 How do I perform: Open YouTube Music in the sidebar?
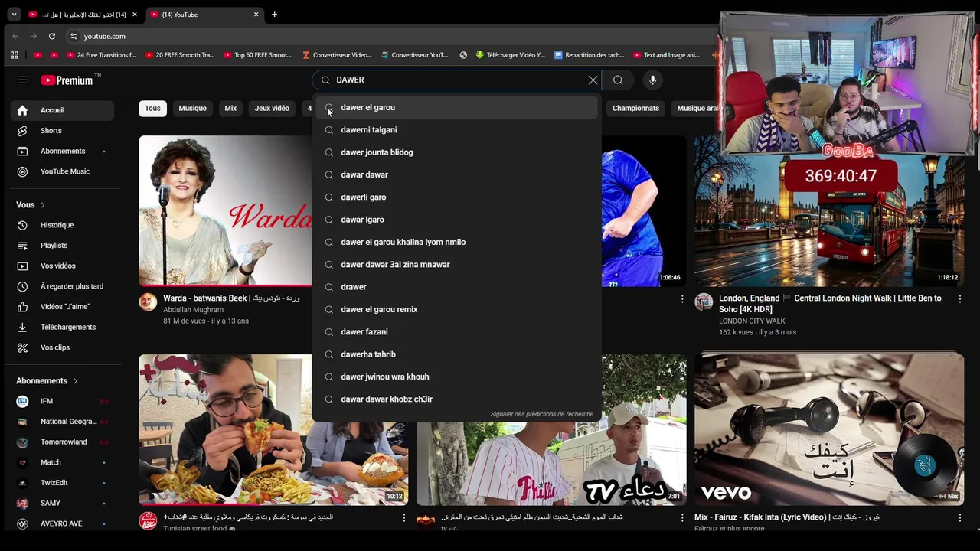point(62,171)
